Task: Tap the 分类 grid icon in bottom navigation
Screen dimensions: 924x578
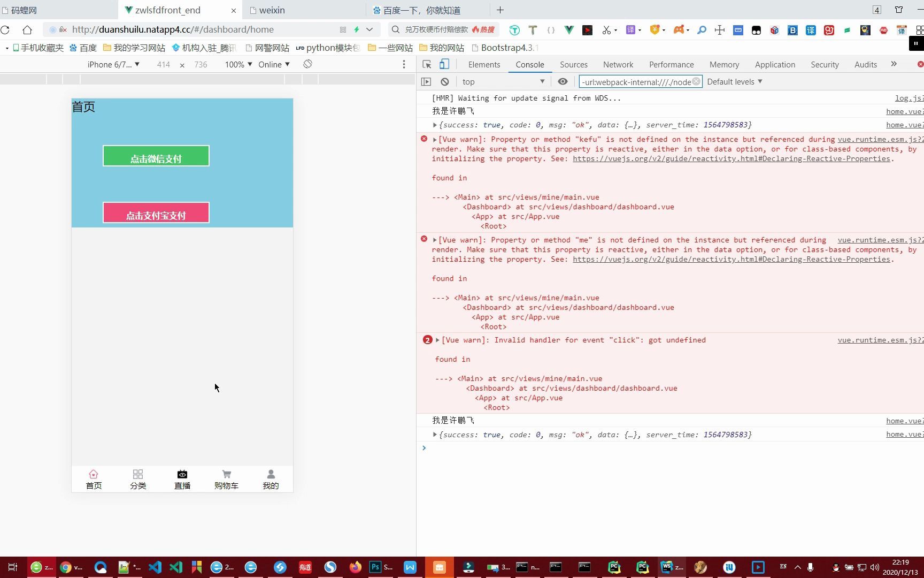Action: tap(138, 474)
